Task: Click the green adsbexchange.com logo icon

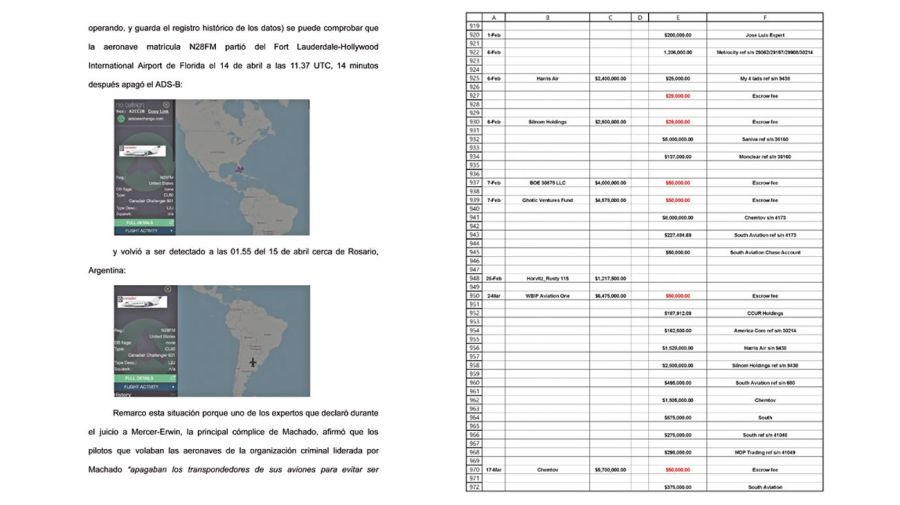Action: 120,118
